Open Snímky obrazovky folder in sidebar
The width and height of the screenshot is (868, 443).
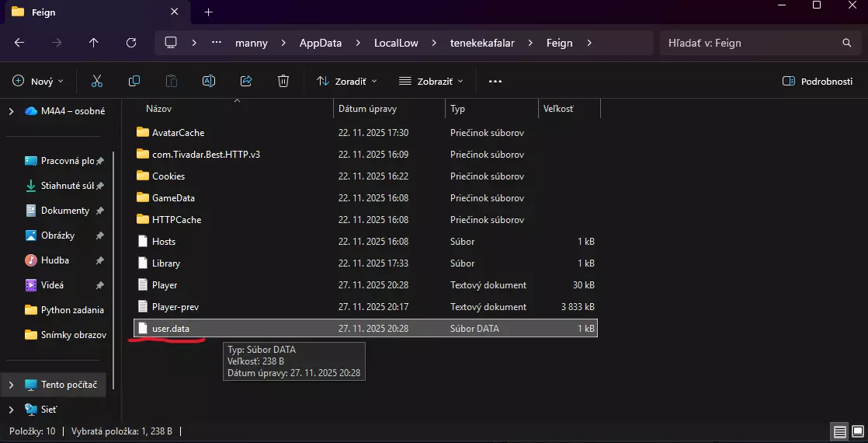[x=64, y=335]
